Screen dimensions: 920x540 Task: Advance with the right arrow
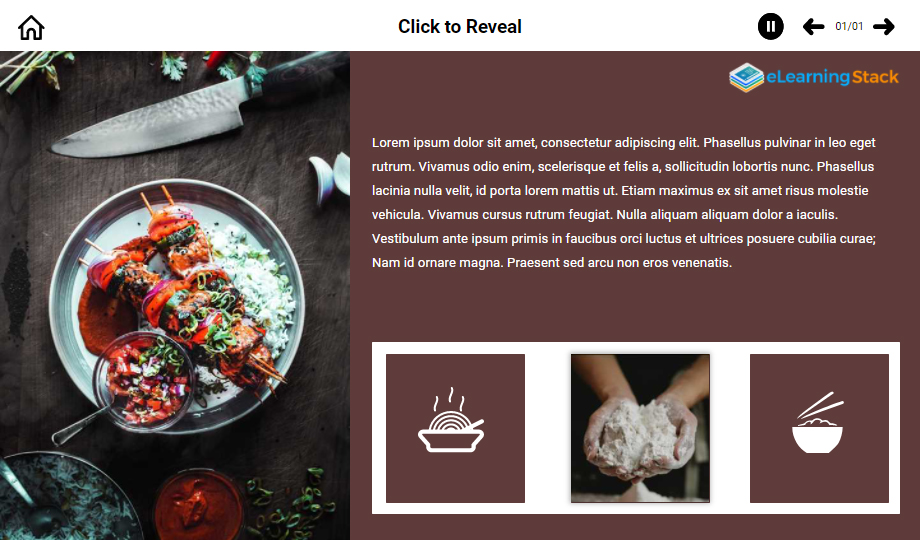click(x=884, y=26)
